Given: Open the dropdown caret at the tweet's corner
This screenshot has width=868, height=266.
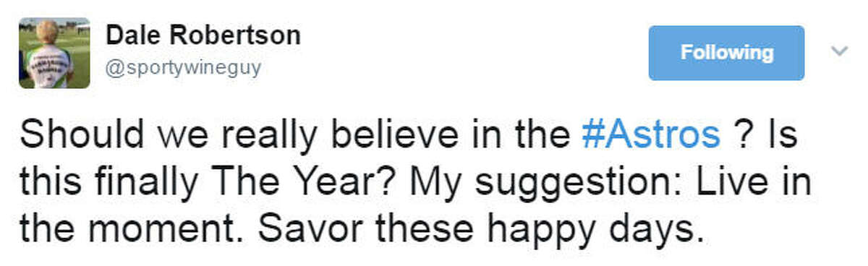Looking at the screenshot, I should 839,51.
